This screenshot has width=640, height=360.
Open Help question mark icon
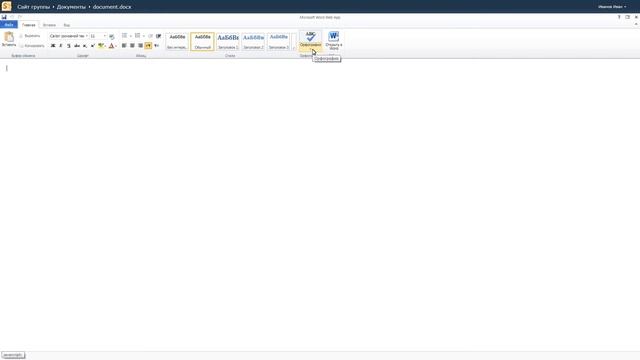[619, 17]
